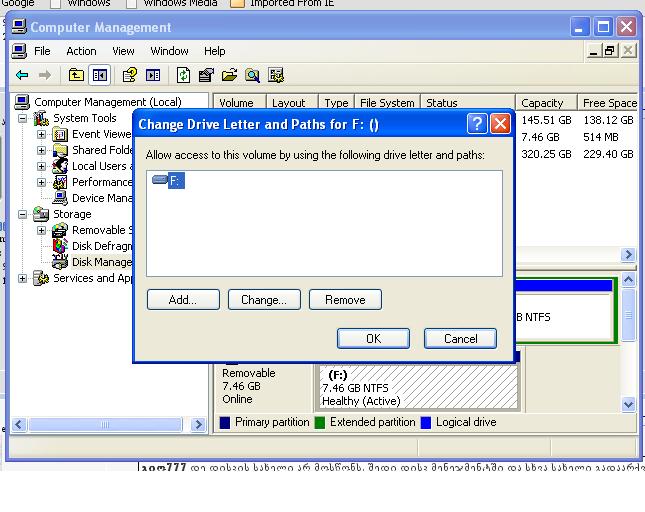Click the disk view scroll down arrow

coord(629,404)
